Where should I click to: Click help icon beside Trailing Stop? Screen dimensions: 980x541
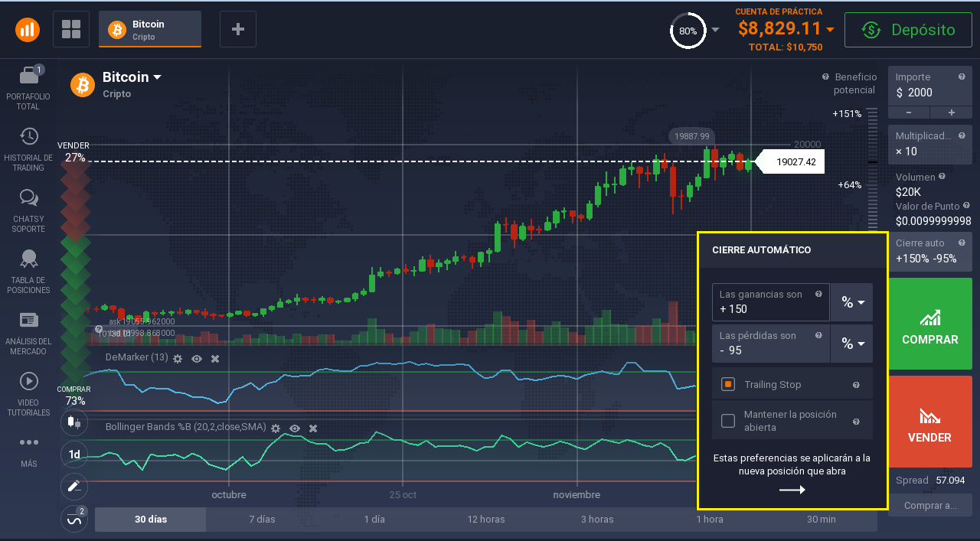[856, 385]
